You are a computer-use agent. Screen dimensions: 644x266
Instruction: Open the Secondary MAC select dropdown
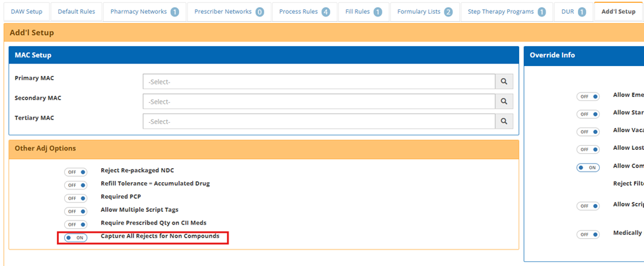[x=318, y=101]
